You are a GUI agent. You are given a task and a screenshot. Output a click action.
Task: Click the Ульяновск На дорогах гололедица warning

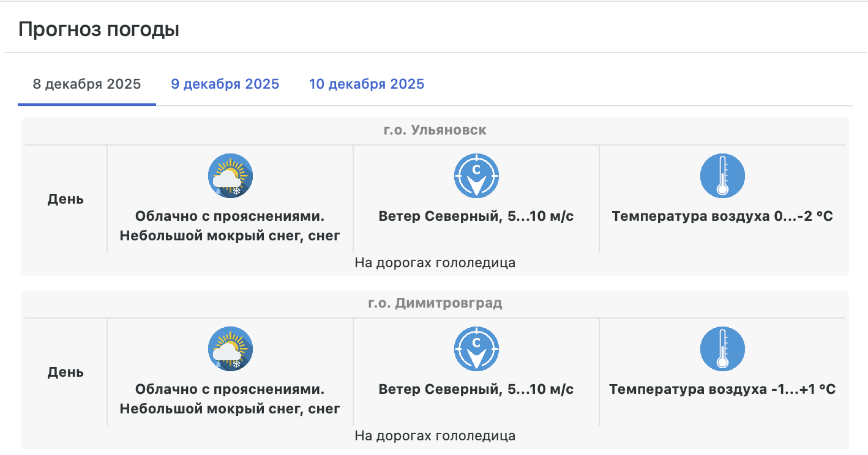tap(435, 263)
